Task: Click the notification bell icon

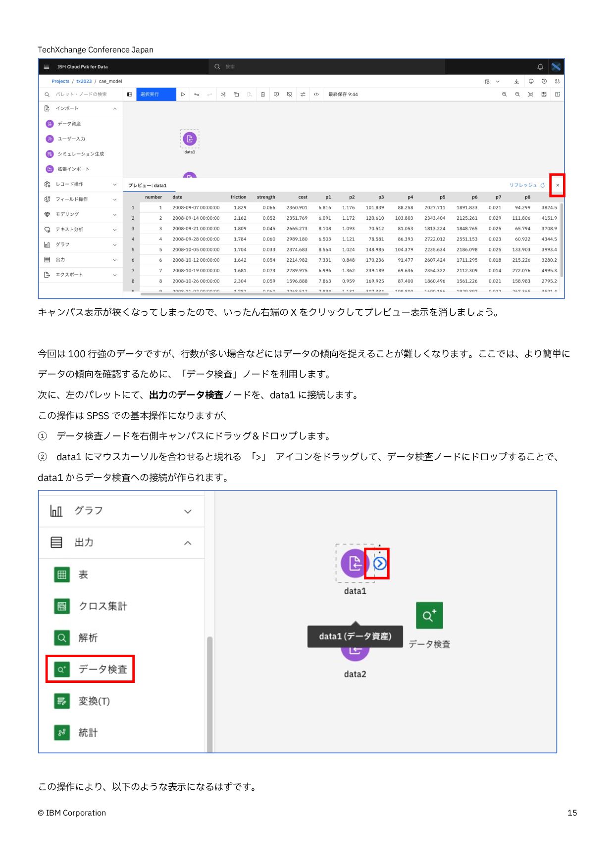Action: pos(540,67)
